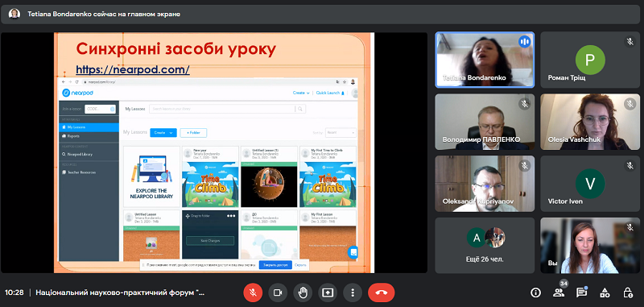Select the Victor Iven participant tile
The width and height of the screenshot is (644, 307).
click(590, 183)
